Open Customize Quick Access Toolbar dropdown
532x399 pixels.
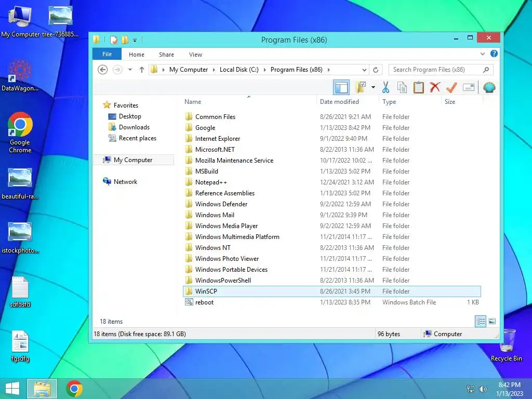pos(135,41)
